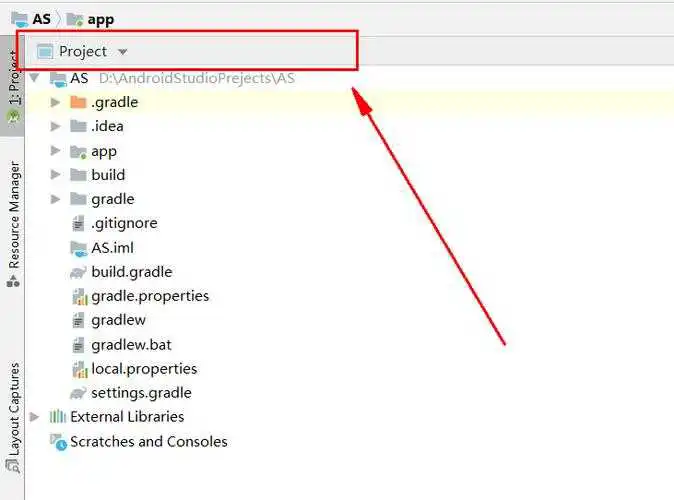The width and height of the screenshot is (674, 500).
Task: Expand the .gradle folder arrow
Action: [56, 102]
